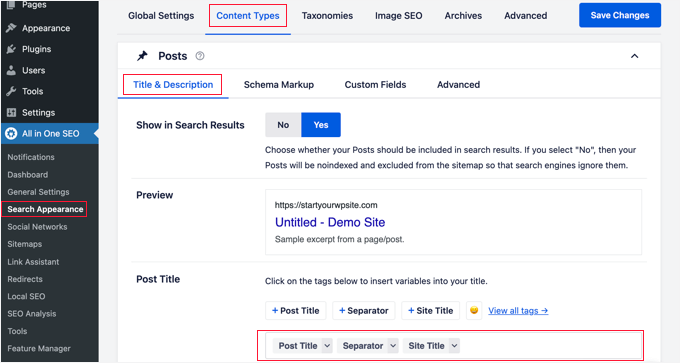The height and width of the screenshot is (363, 680).
Task: Open the Post Title tag dropdown arrow
Action: click(x=327, y=346)
